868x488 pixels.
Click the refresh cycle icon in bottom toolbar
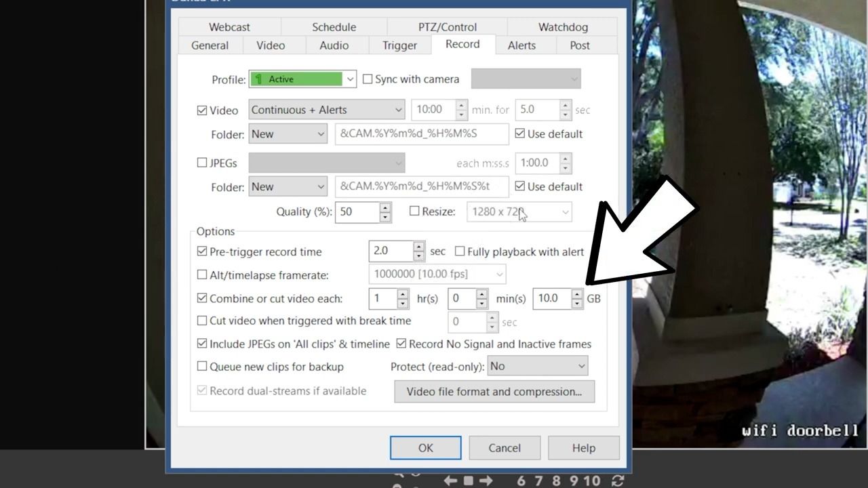point(618,481)
